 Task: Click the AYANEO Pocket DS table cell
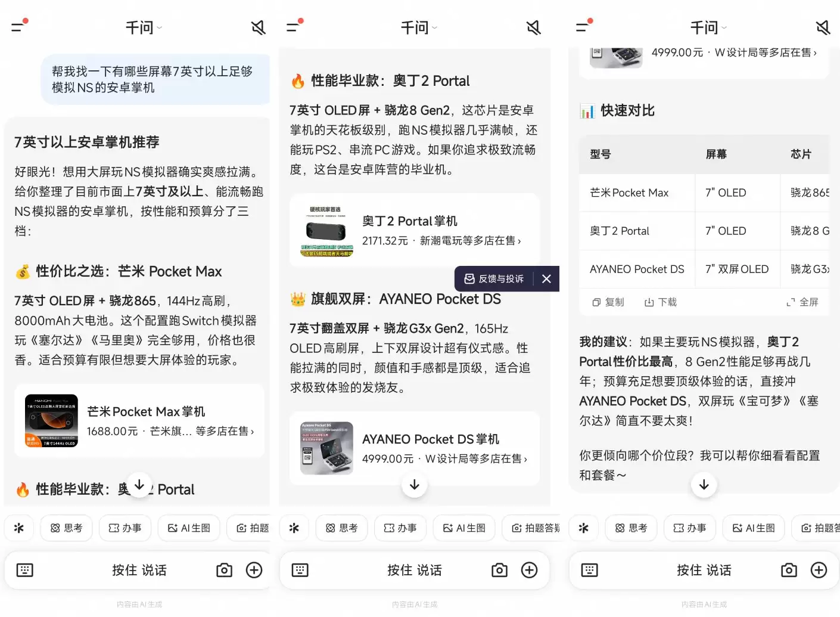click(637, 269)
